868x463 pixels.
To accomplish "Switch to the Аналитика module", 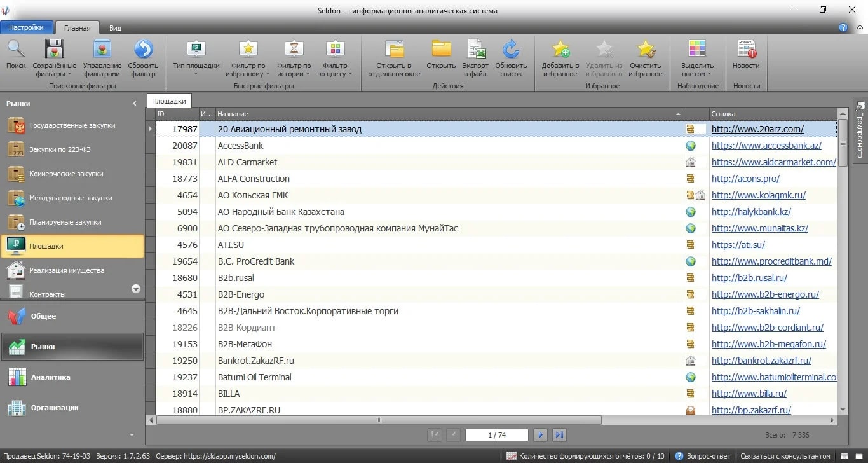I will click(x=72, y=377).
